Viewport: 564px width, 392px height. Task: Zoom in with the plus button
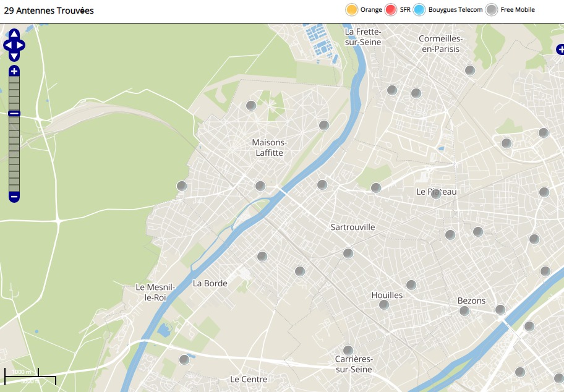(14, 71)
